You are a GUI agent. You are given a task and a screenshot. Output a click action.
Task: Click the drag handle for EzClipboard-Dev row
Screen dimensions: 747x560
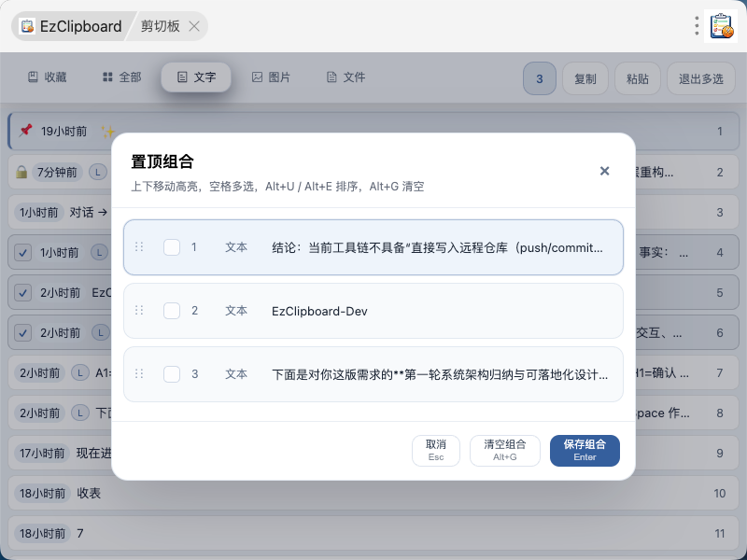[x=139, y=311]
